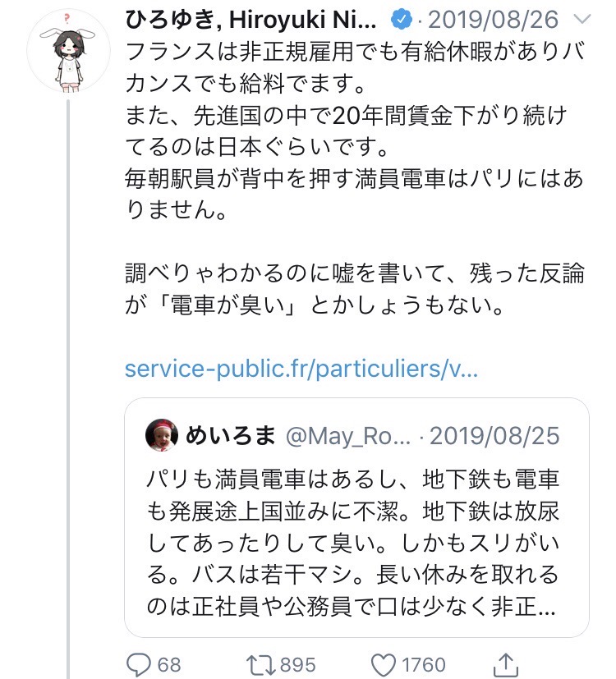Viewport: 616px width, 679px height.
Task: Open the service-public.fr link
Action: click(301, 368)
